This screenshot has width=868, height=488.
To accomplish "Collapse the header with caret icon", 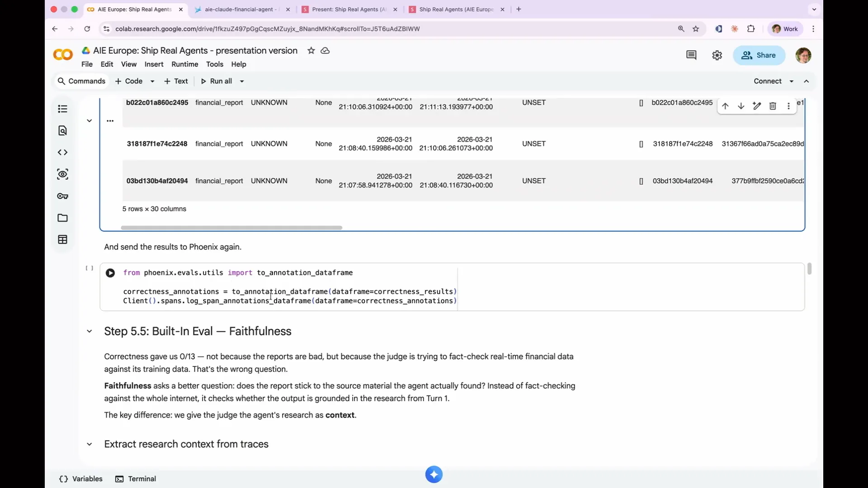I will 807,81.
